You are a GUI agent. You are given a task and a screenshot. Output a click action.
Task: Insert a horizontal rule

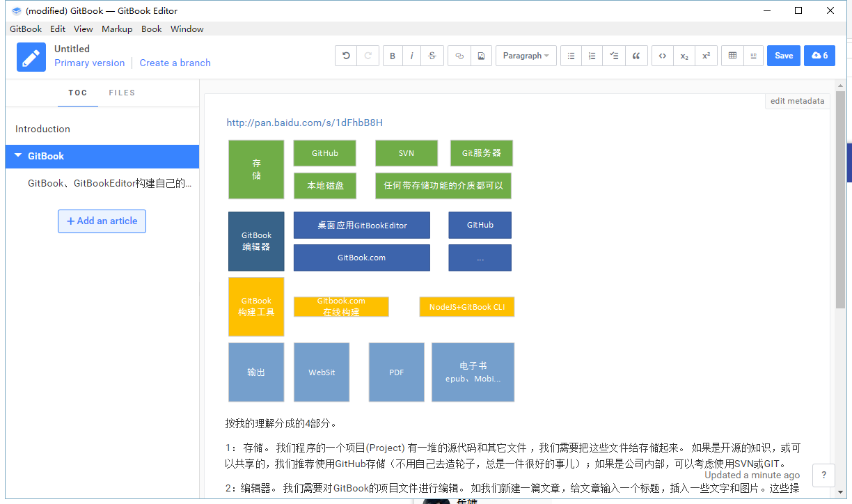[753, 56]
